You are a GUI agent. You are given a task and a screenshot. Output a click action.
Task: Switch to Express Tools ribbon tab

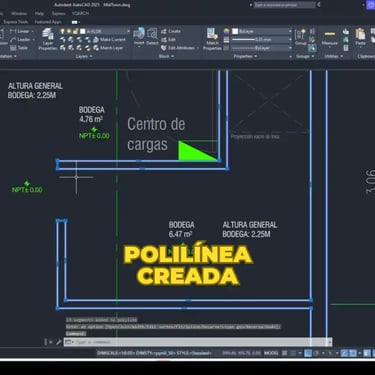click(x=15, y=22)
